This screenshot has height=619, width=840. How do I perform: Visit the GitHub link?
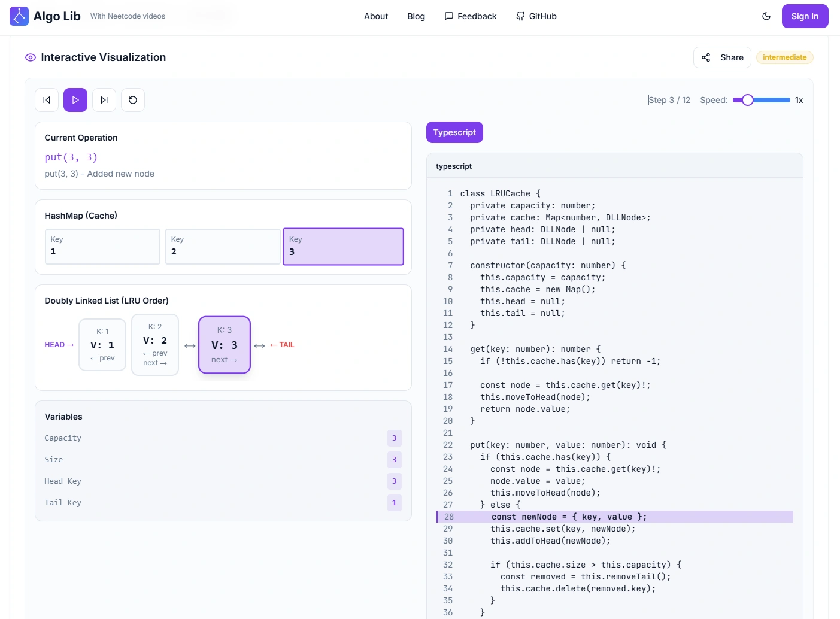[x=536, y=16]
